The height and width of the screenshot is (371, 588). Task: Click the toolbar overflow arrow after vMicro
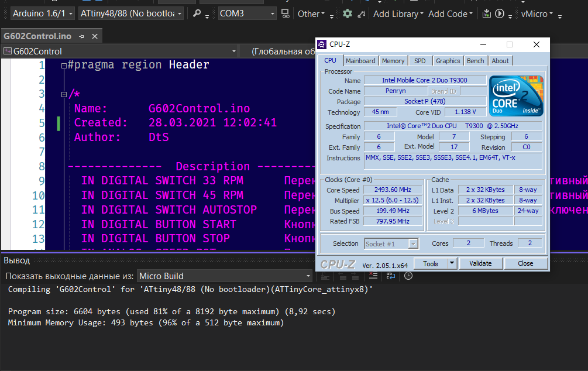(560, 16)
